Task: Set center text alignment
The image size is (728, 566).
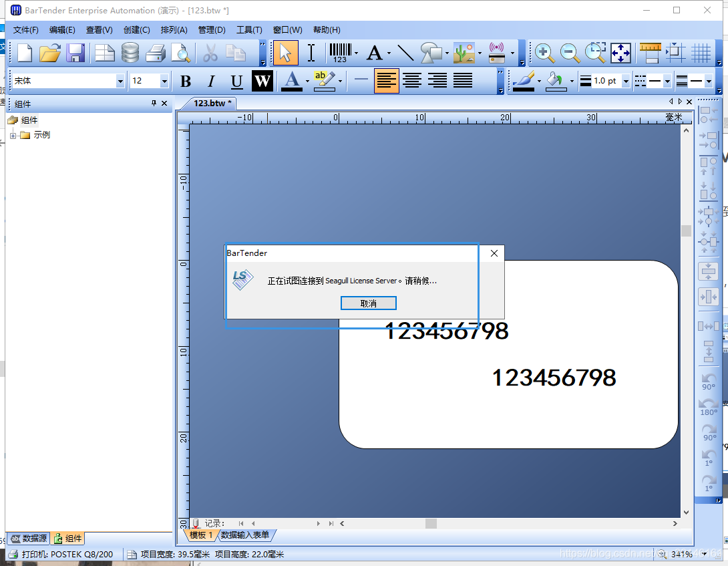Action: (x=412, y=81)
